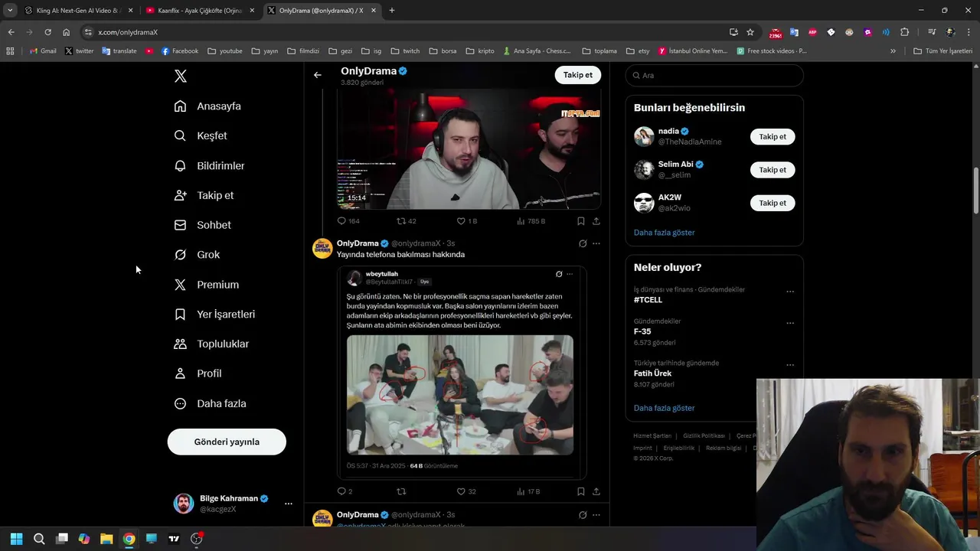The image size is (980, 551).
Task: Show more trends under Neler oluyor
Action: pos(664,408)
